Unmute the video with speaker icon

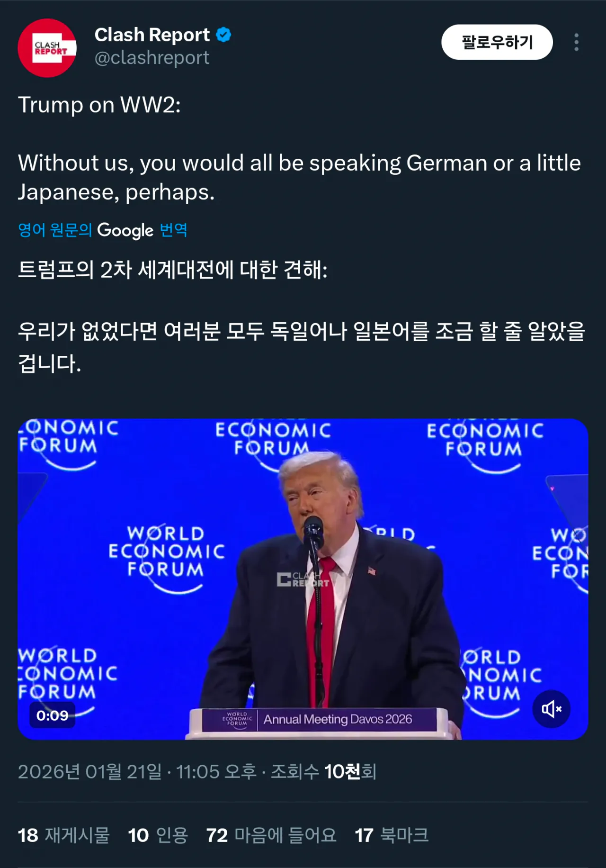tap(551, 709)
